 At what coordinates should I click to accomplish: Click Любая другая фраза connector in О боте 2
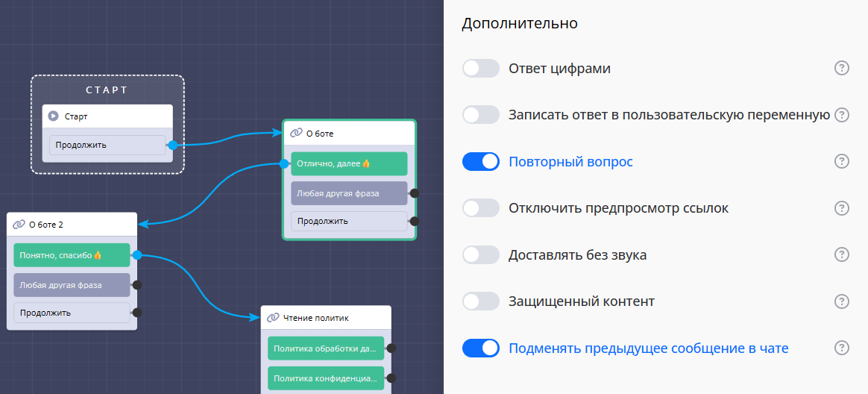(x=137, y=284)
